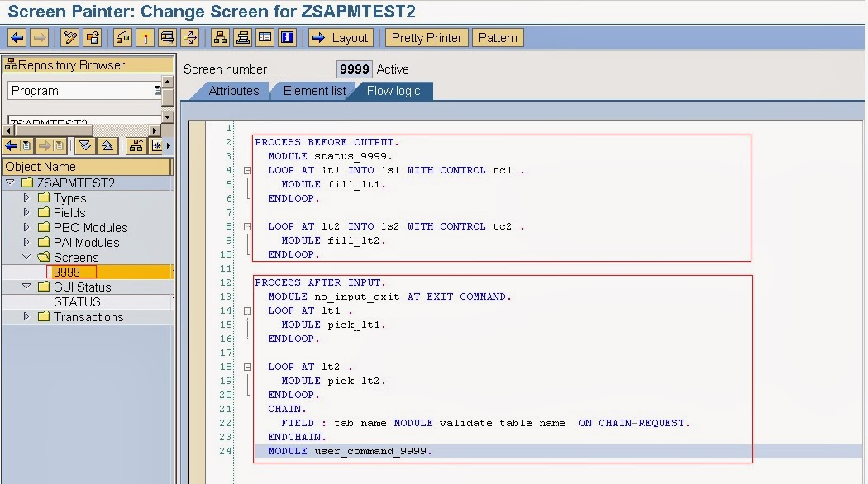This screenshot has width=868, height=484.
Task: Click the Screen number field showing 9999
Action: pyautogui.click(x=354, y=69)
